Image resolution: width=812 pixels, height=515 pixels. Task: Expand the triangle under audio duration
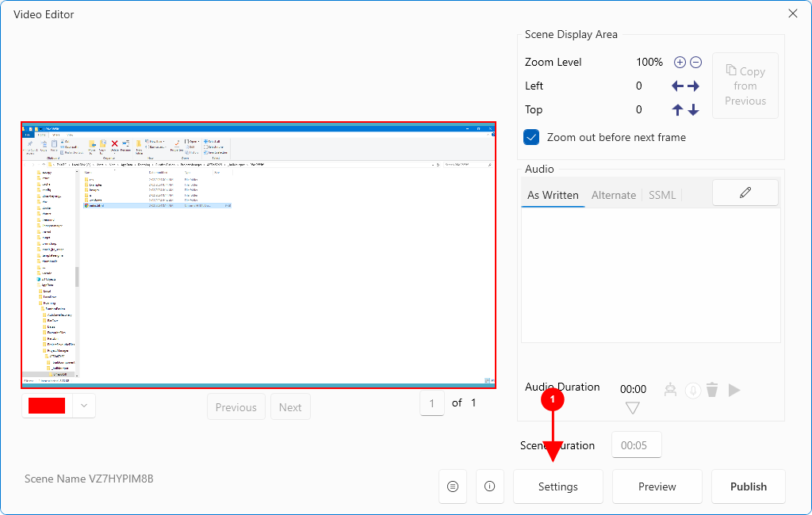[632, 409]
